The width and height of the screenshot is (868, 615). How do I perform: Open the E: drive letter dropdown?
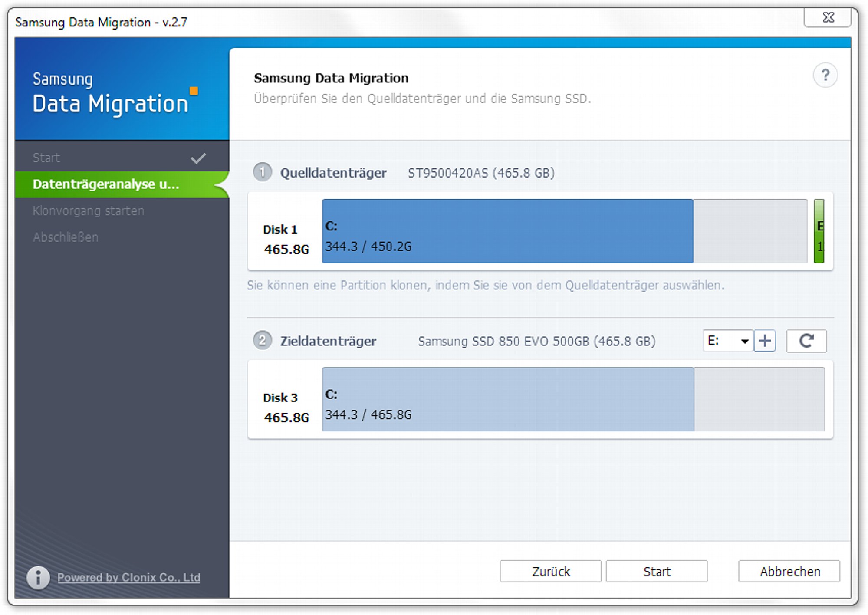pos(728,341)
